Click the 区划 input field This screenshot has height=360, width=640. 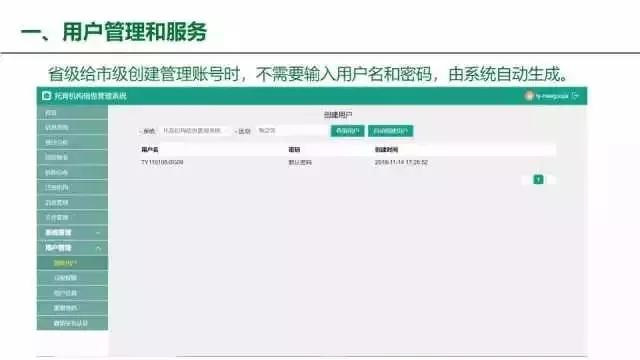pos(291,131)
